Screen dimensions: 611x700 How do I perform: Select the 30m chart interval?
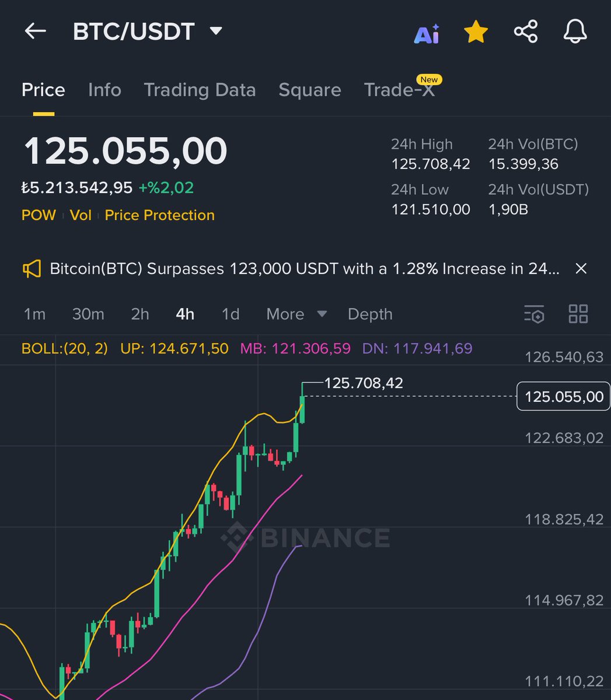pyautogui.click(x=88, y=314)
